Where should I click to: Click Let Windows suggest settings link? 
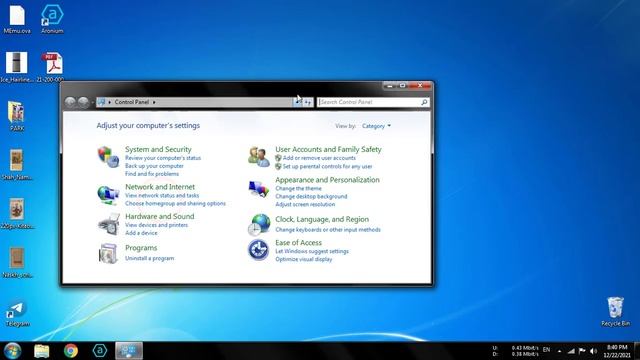click(x=312, y=251)
